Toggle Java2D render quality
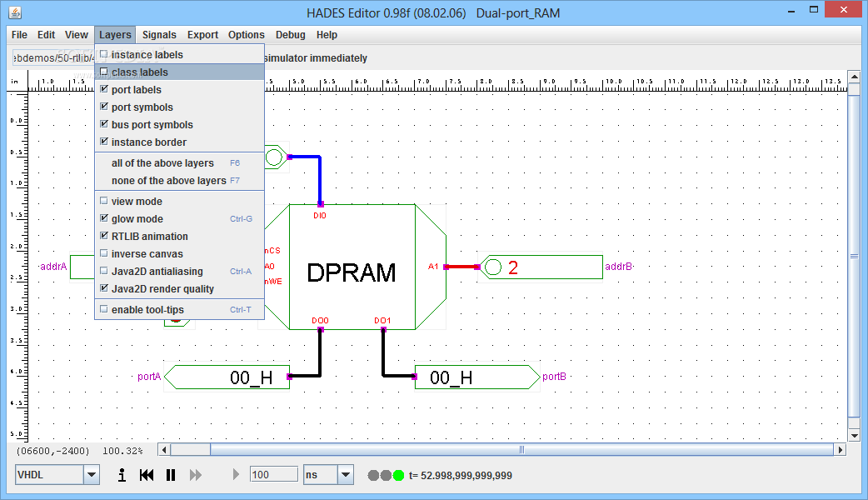 click(x=179, y=289)
